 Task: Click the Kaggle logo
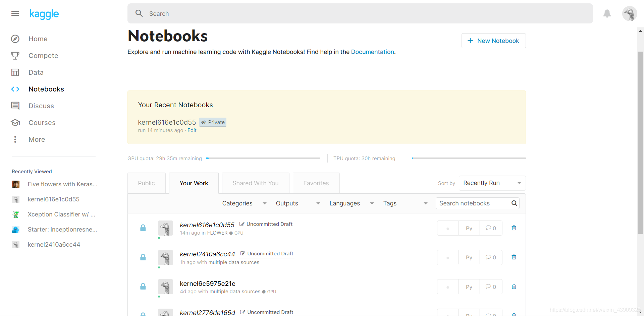tap(44, 14)
